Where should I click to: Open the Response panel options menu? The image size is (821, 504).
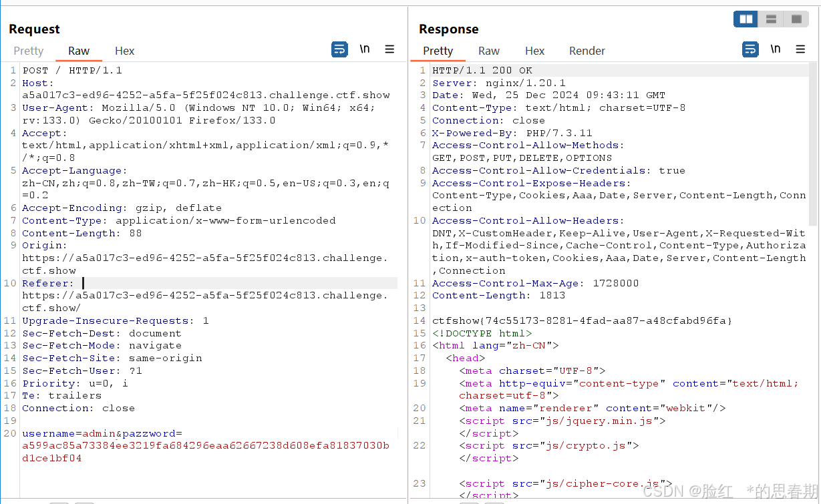pos(800,49)
